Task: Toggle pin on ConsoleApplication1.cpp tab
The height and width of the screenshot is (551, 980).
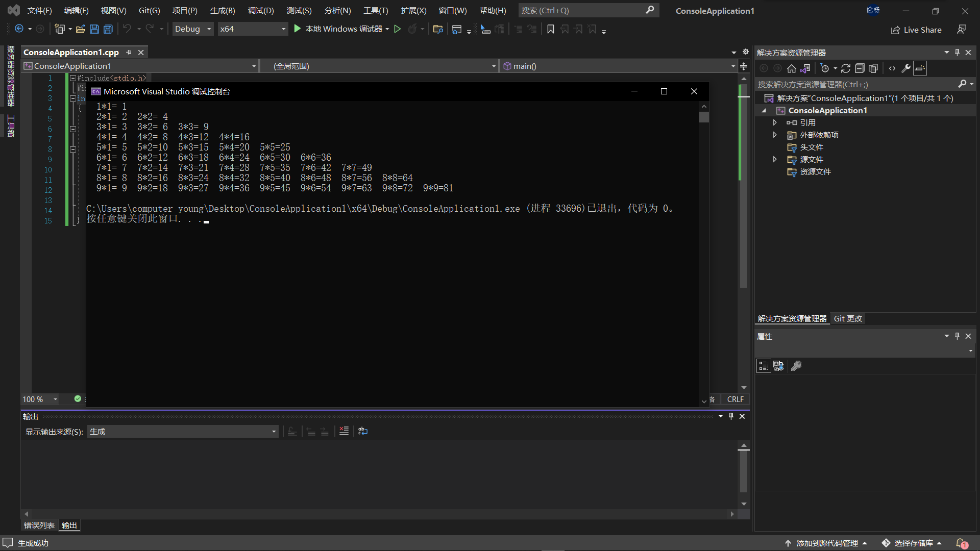Action: [x=129, y=53]
